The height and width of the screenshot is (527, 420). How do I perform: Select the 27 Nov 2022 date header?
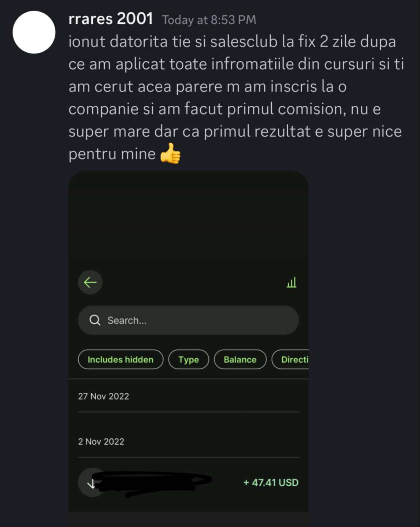pos(103,396)
